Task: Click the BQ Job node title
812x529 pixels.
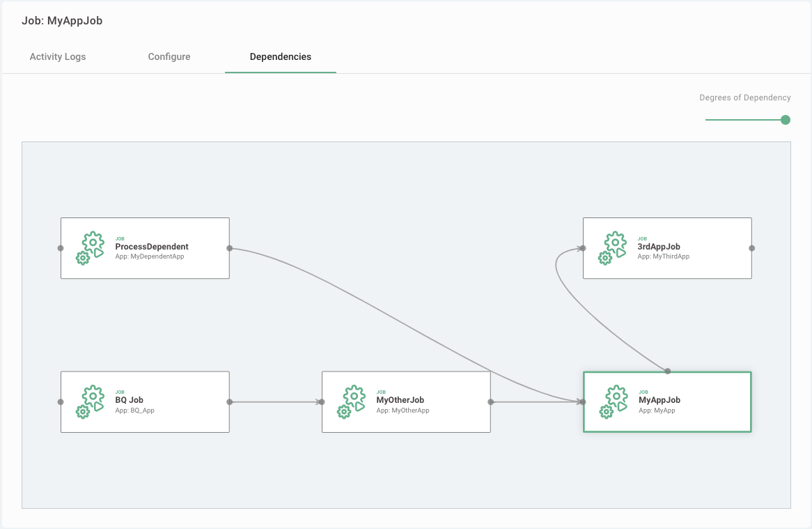Action: (130, 400)
